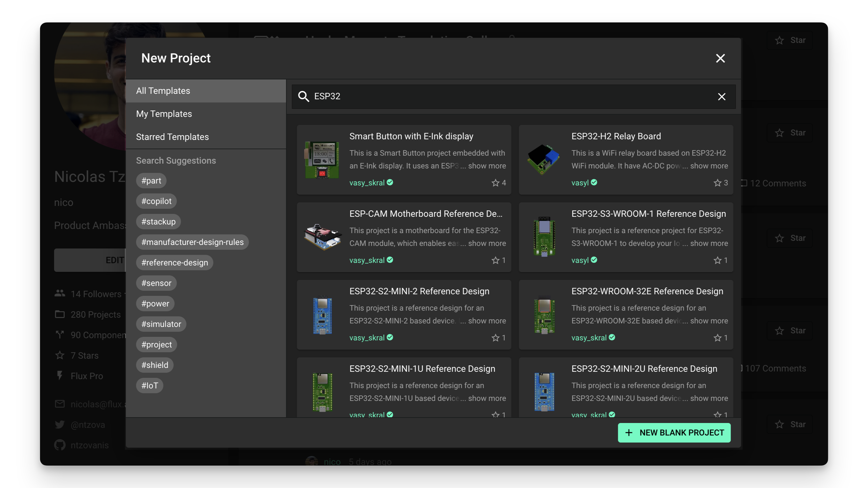
Task: Click Flux Pro lightning icon in profile page
Action: (60, 376)
